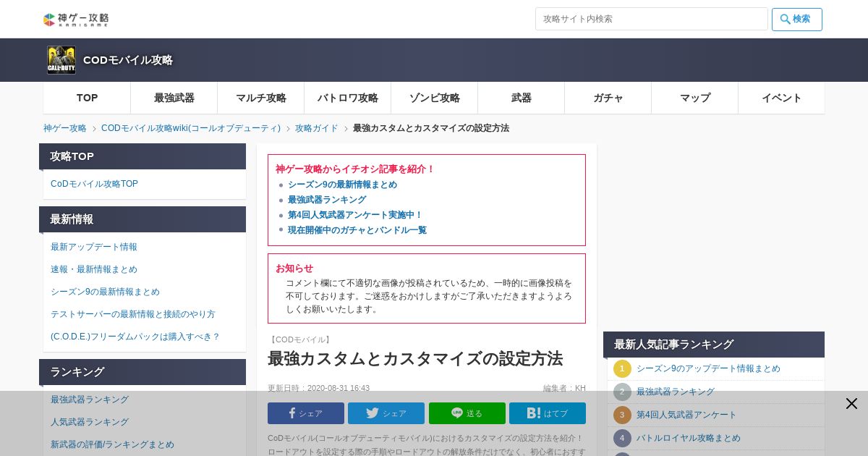
Task: Click the 編集者：KH editor label
Action: click(x=564, y=388)
